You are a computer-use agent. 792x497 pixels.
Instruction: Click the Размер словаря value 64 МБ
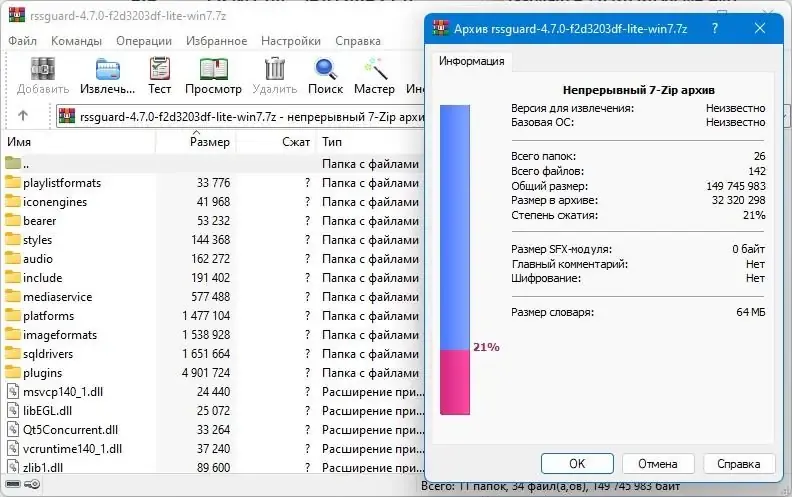click(x=751, y=312)
